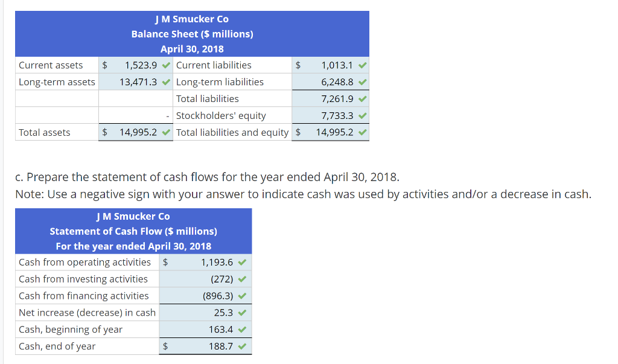
Task: Click the checkmark next to Long-term assets value
Action: click(x=165, y=81)
